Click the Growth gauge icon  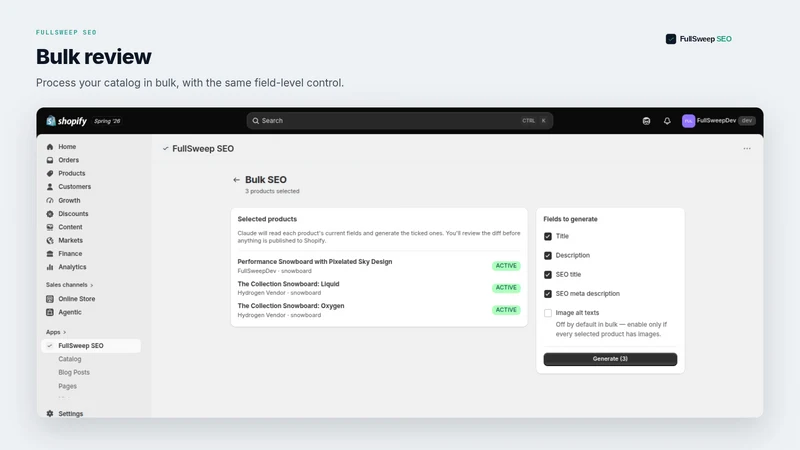[x=50, y=201]
